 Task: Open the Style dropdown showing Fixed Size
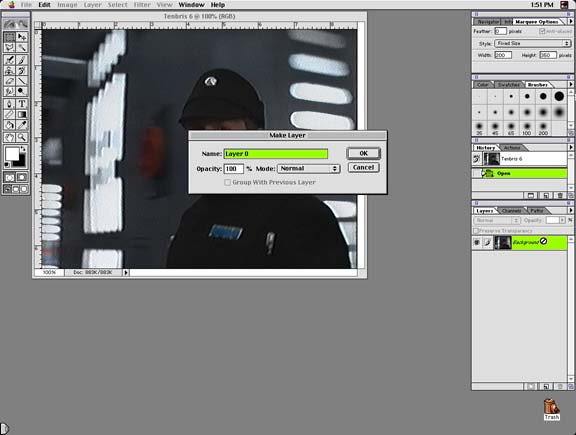[533, 43]
